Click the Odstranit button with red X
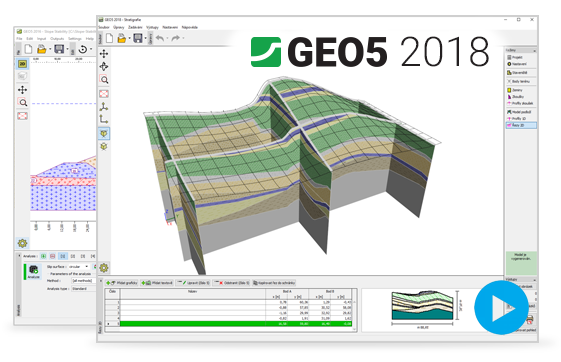Screen dimensions: 561x362 point(231,283)
